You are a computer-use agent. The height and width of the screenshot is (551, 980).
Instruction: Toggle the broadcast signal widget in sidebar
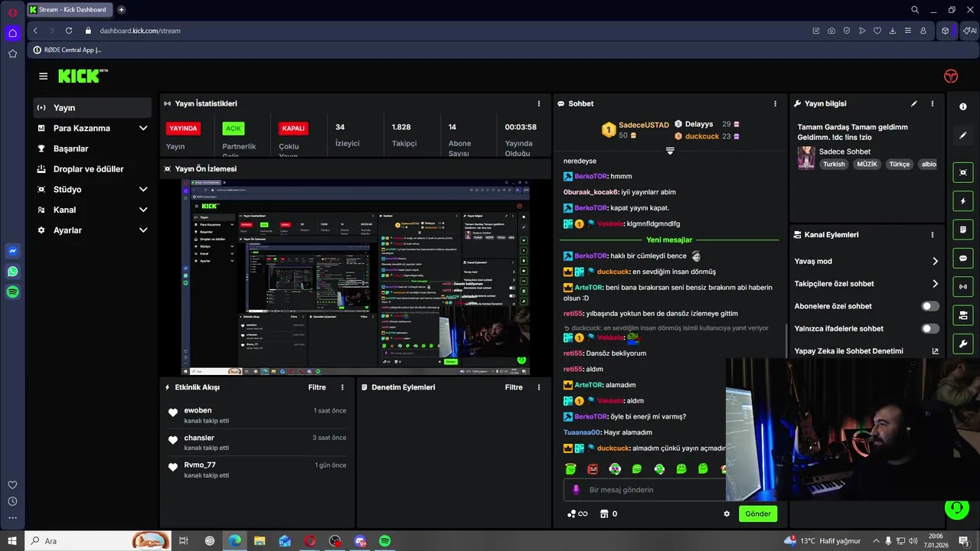click(x=963, y=287)
